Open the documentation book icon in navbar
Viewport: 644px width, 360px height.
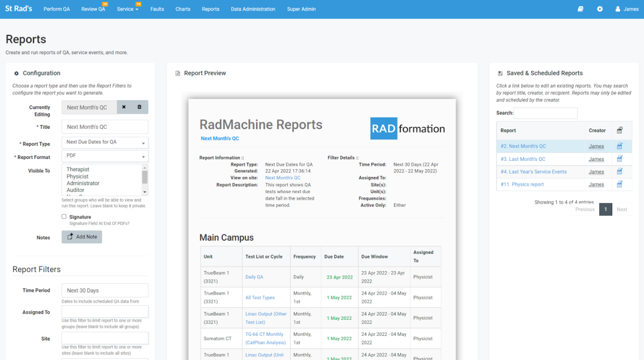click(580, 9)
